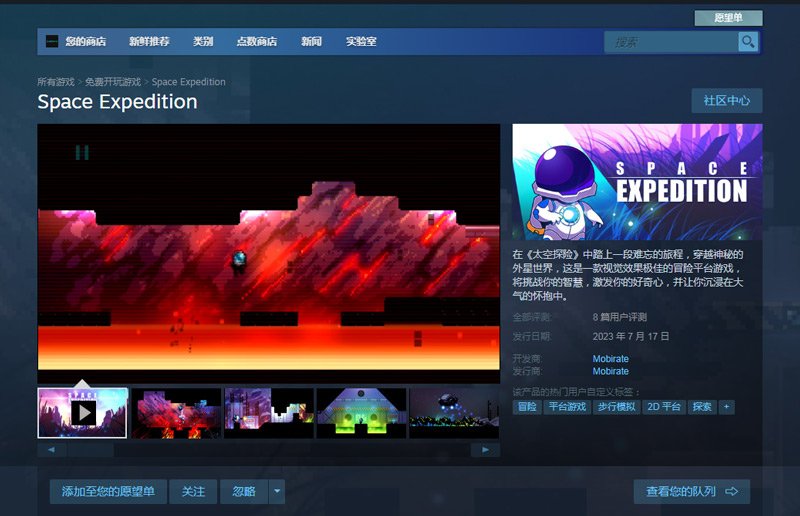Open the 新鲜推荐 menu
Image resolution: width=800 pixels, height=516 pixels.
tap(149, 41)
